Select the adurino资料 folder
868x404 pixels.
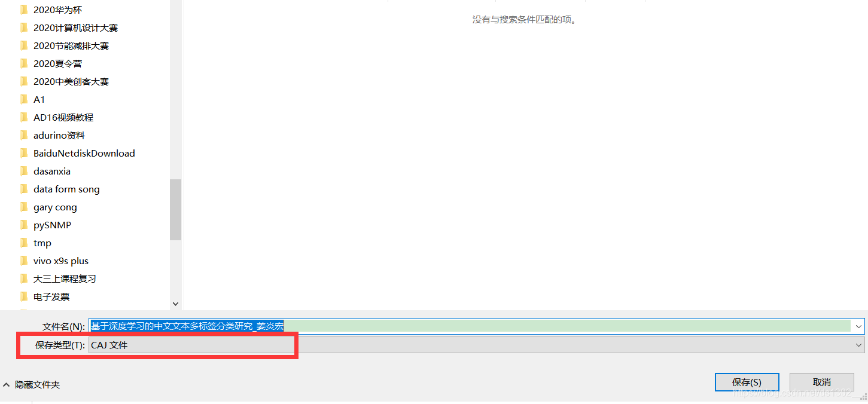(x=59, y=135)
